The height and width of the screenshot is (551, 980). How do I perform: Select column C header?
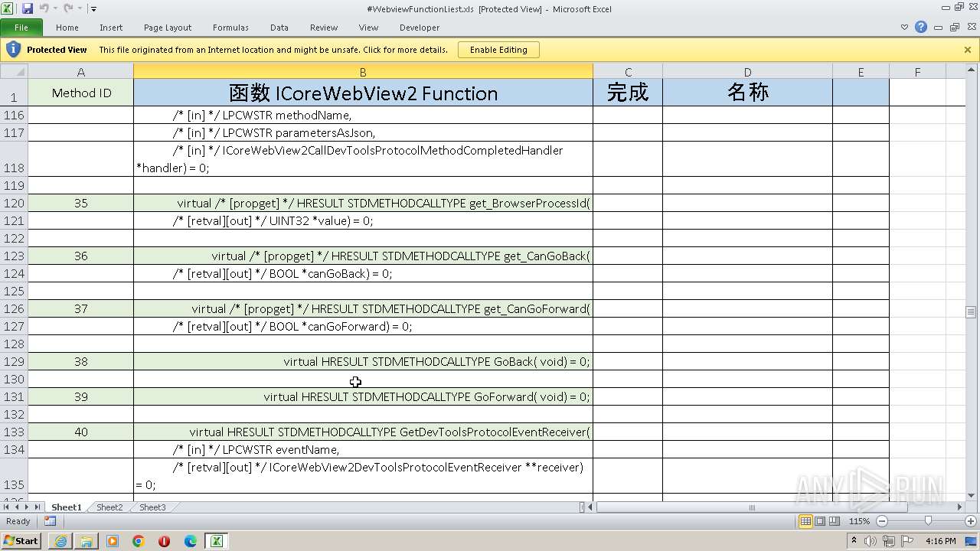pyautogui.click(x=628, y=72)
